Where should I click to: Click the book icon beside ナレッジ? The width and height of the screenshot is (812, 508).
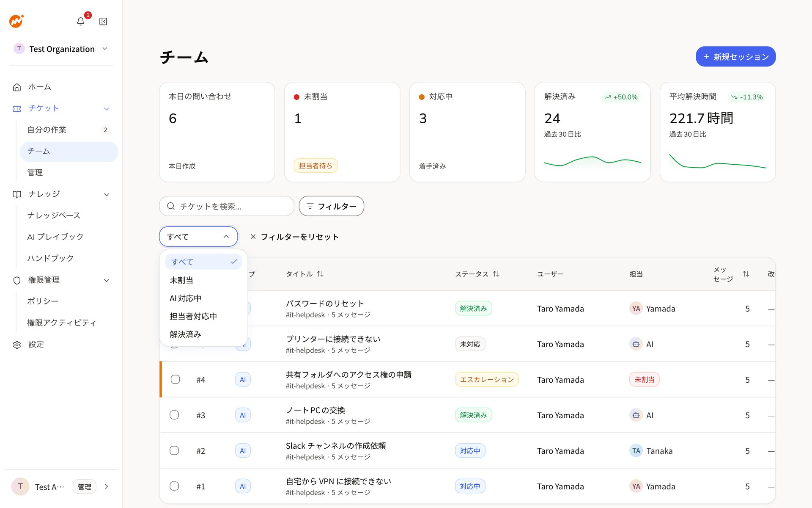click(x=17, y=194)
